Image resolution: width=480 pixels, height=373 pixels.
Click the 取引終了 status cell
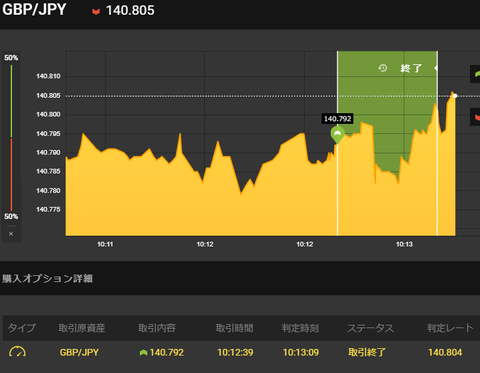point(367,352)
